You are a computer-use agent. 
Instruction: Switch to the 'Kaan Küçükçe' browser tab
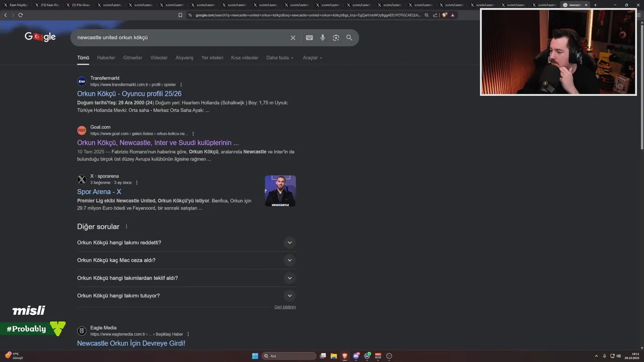(x=17, y=5)
